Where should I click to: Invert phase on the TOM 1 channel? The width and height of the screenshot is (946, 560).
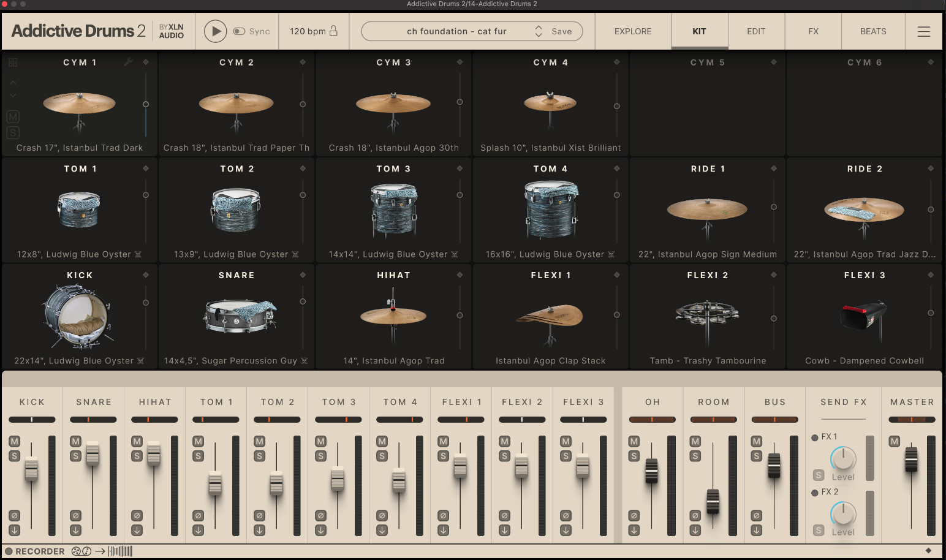point(198,516)
